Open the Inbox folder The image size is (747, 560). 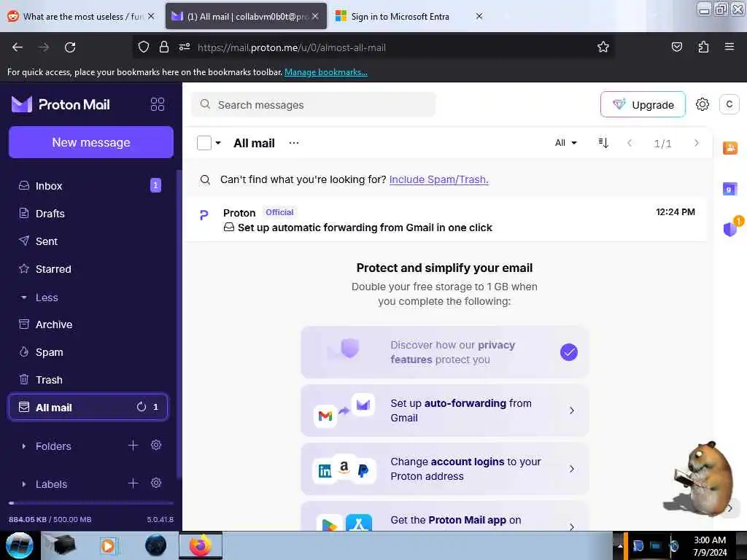[x=88, y=186]
